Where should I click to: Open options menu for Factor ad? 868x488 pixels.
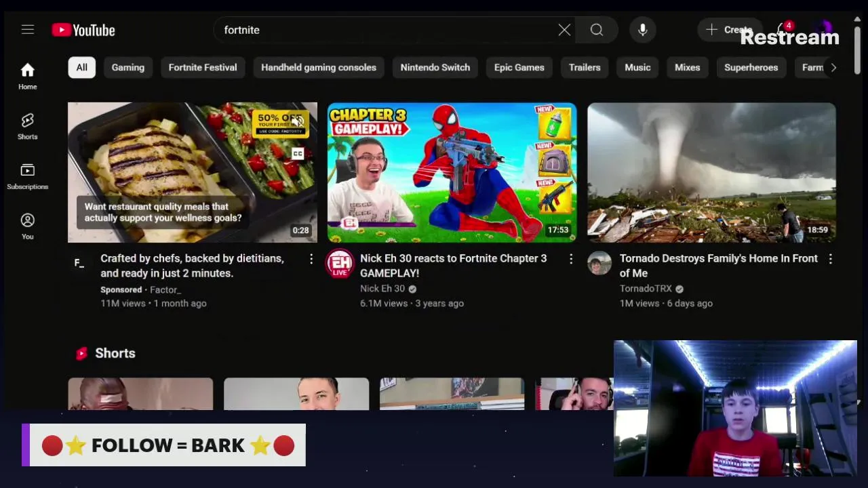click(311, 259)
